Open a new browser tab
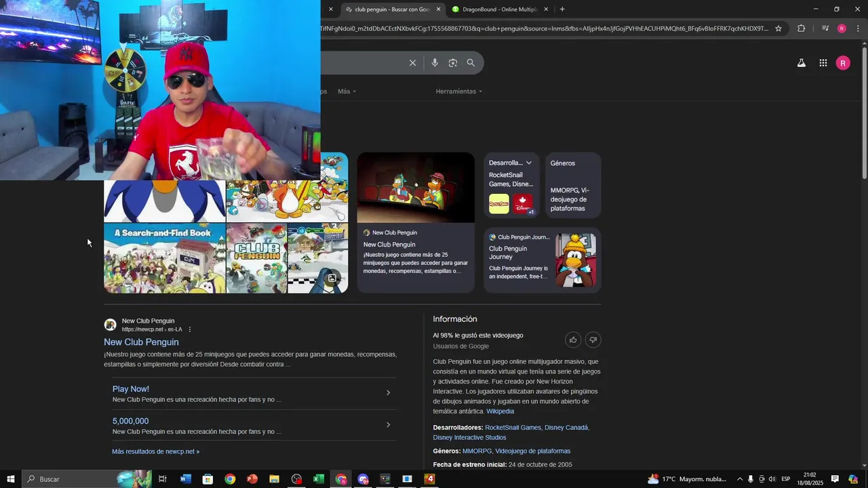Viewport: 868px width, 488px height. coord(562,9)
